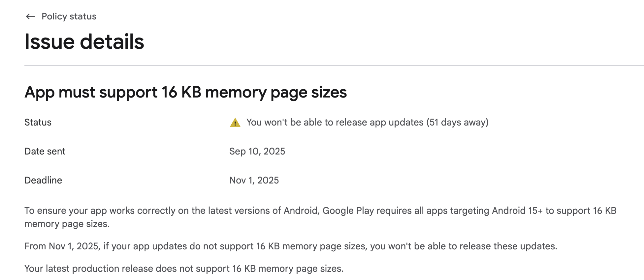Image resolution: width=644 pixels, height=280 pixels.
Task: Click 'you won't be able to release these updates'
Action: [463, 246]
